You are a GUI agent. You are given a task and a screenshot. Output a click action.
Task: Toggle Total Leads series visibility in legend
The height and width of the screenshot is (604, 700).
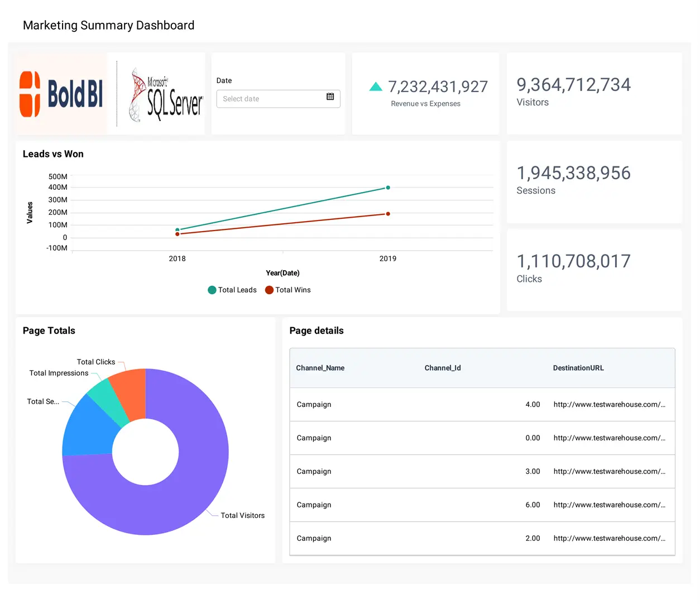(237, 290)
